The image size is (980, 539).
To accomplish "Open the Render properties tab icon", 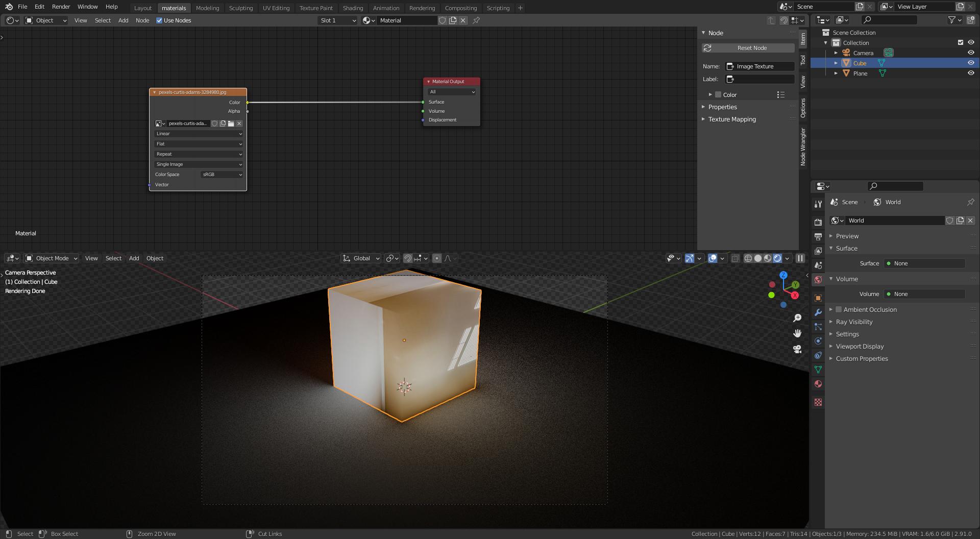I will click(x=818, y=222).
